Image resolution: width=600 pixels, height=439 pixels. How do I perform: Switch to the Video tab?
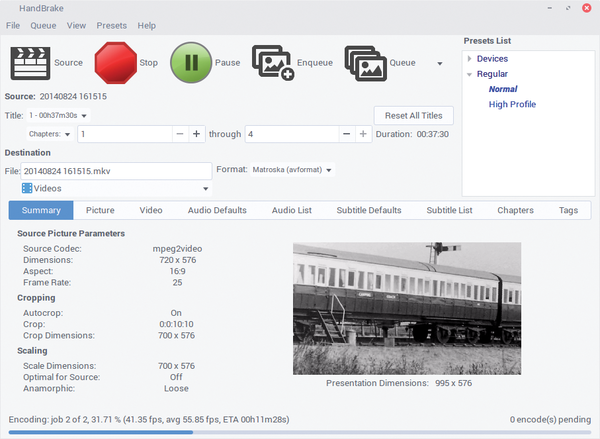(151, 210)
